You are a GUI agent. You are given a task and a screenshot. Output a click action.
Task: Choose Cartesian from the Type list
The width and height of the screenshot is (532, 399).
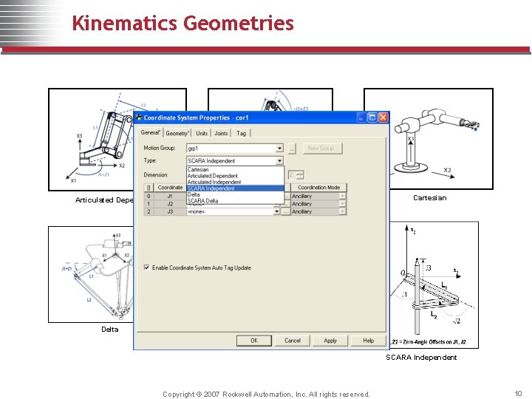[x=235, y=169]
